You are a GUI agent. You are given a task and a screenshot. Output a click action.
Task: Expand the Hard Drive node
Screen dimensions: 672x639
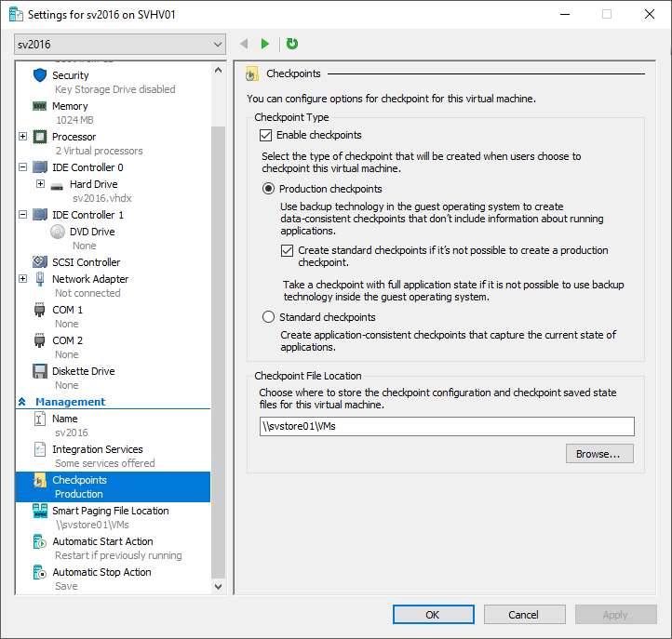click(41, 184)
